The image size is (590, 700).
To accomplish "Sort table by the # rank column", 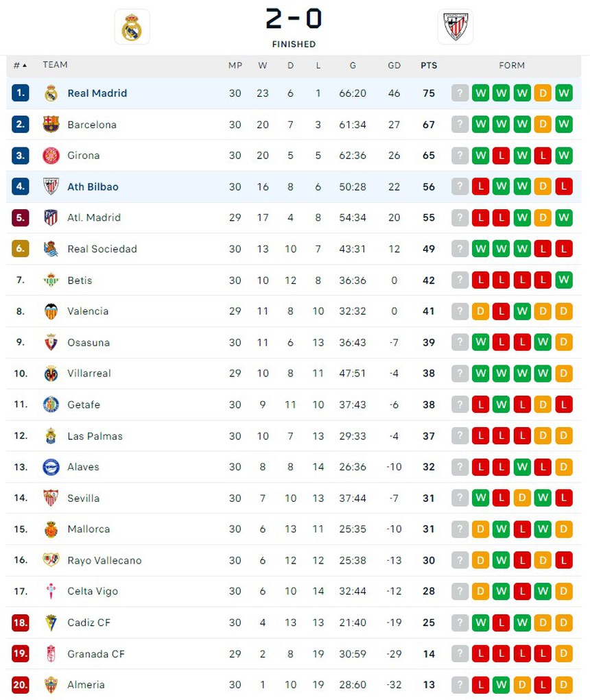I will (20, 65).
